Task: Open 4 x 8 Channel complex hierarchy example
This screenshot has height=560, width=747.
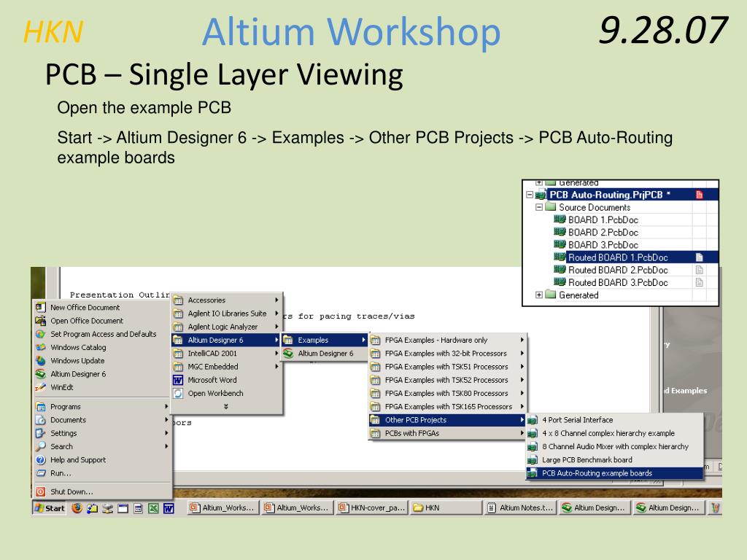Action: pos(614,434)
